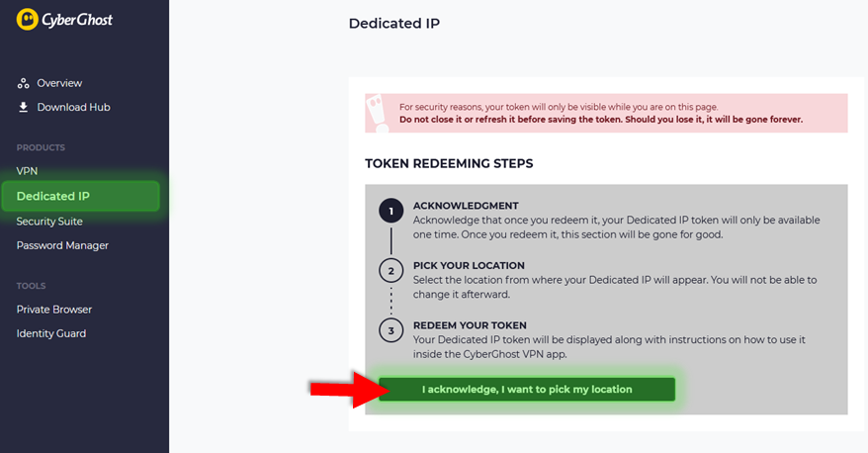The height and width of the screenshot is (453, 868).
Task: Click the Download Hub arrow icon
Action: 24,107
